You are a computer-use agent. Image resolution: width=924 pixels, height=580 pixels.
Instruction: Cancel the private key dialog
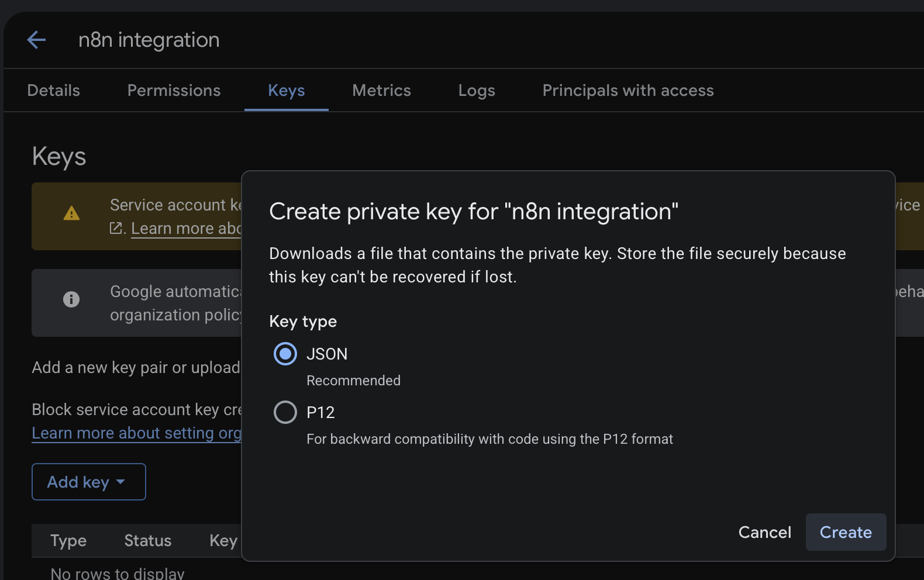click(x=765, y=532)
